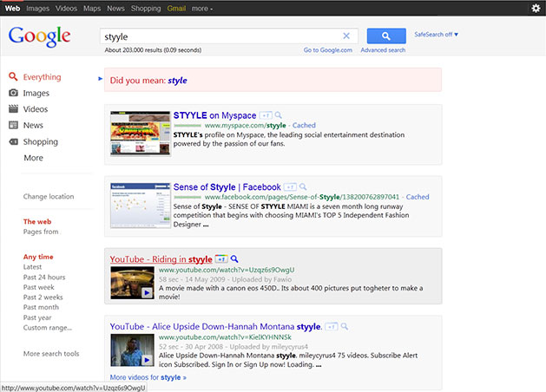Switch to Maps in top bar
The image size is (546, 392).
coord(92,9)
